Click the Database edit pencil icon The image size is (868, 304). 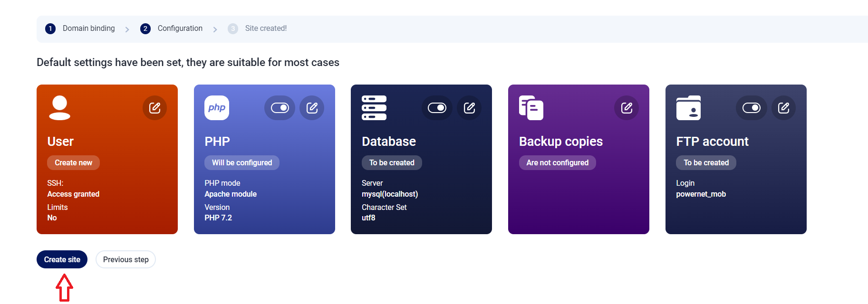[x=469, y=108]
